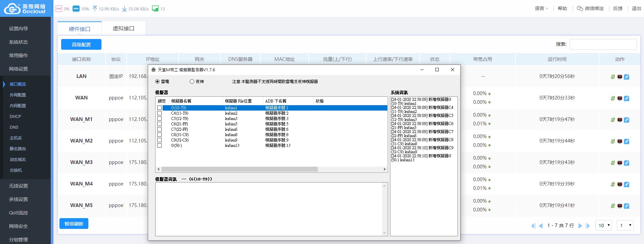Screen dimensions: 644x244
Task: Click the 暂停刷新 button
Action: coord(74,224)
